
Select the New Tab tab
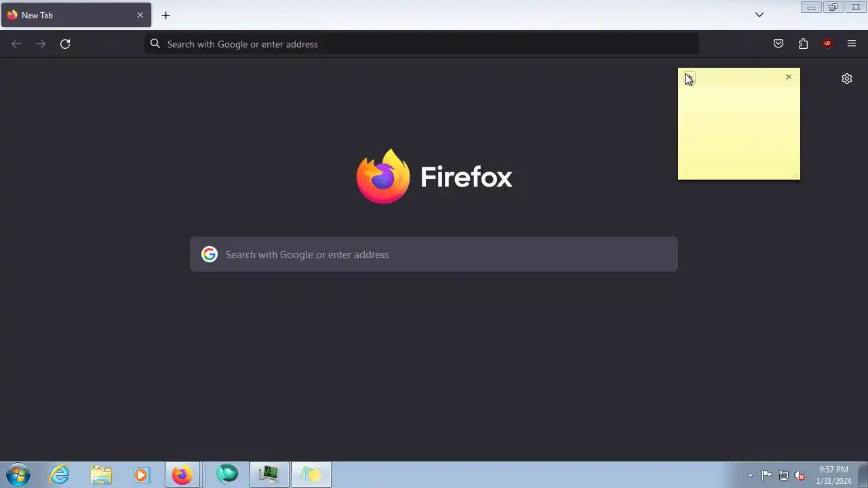click(x=76, y=15)
